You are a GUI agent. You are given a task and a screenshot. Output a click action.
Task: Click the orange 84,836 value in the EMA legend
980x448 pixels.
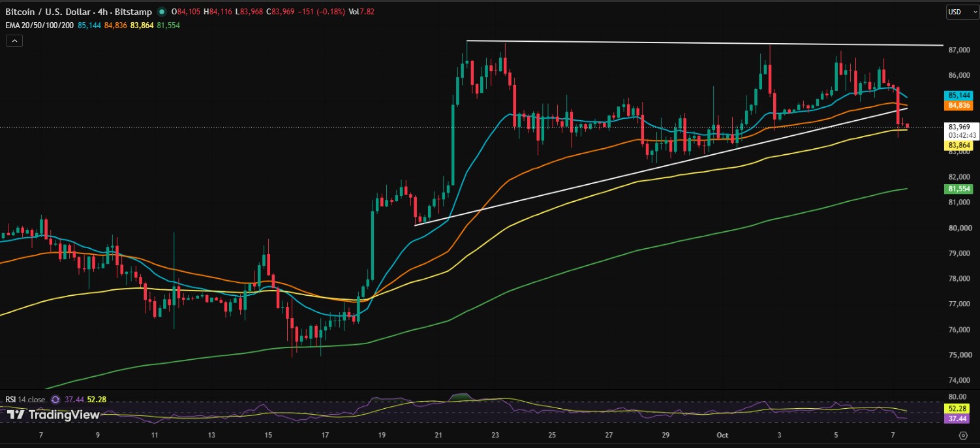pos(116,25)
